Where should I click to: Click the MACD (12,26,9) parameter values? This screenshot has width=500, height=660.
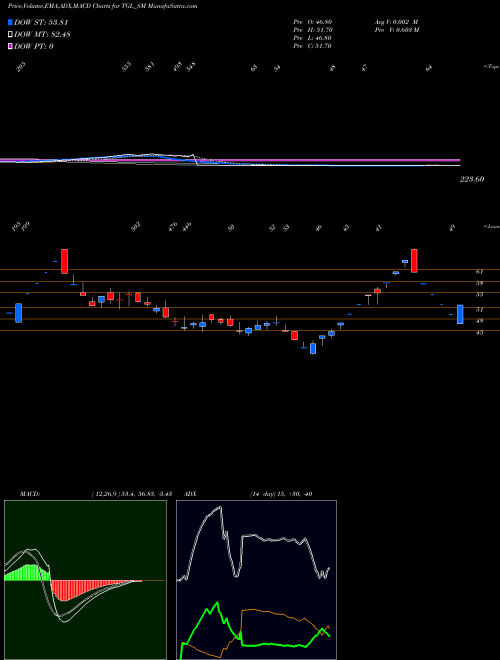tap(131, 494)
